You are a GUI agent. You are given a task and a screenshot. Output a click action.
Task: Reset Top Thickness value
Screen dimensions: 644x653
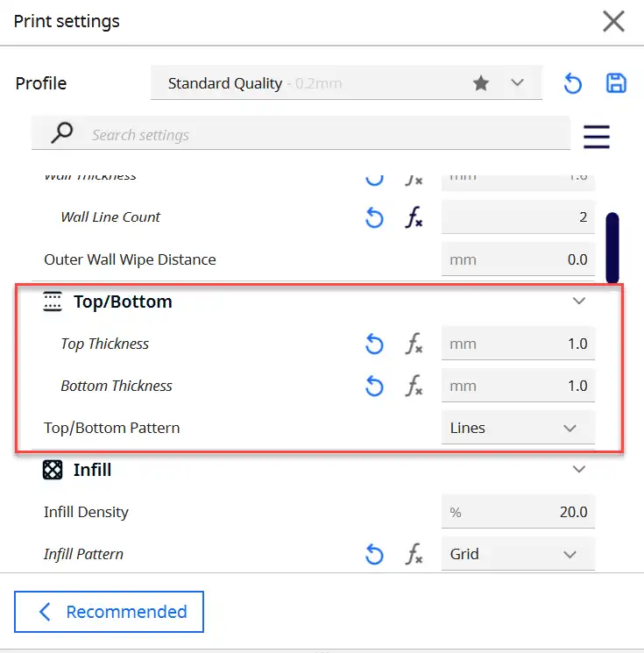(374, 344)
